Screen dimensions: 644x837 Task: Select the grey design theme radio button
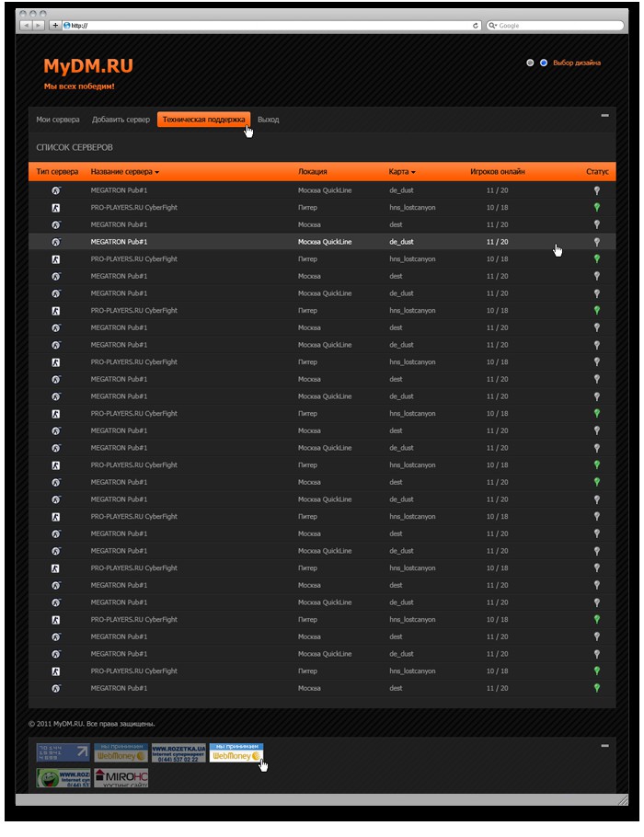[x=530, y=63]
